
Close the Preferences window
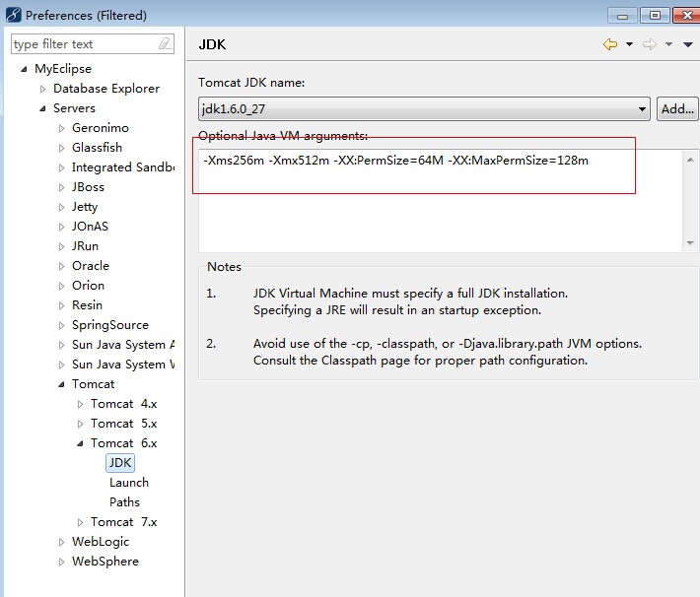686,16
